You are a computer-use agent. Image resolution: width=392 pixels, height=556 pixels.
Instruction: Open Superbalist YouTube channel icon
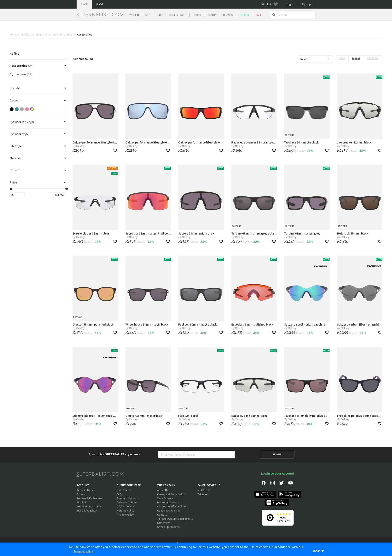tap(291, 483)
